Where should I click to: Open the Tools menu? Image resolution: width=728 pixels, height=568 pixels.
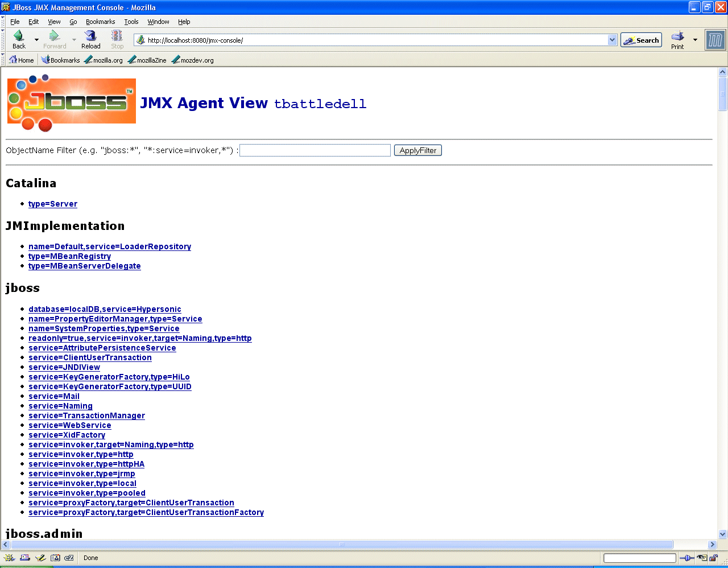pos(131,22)
